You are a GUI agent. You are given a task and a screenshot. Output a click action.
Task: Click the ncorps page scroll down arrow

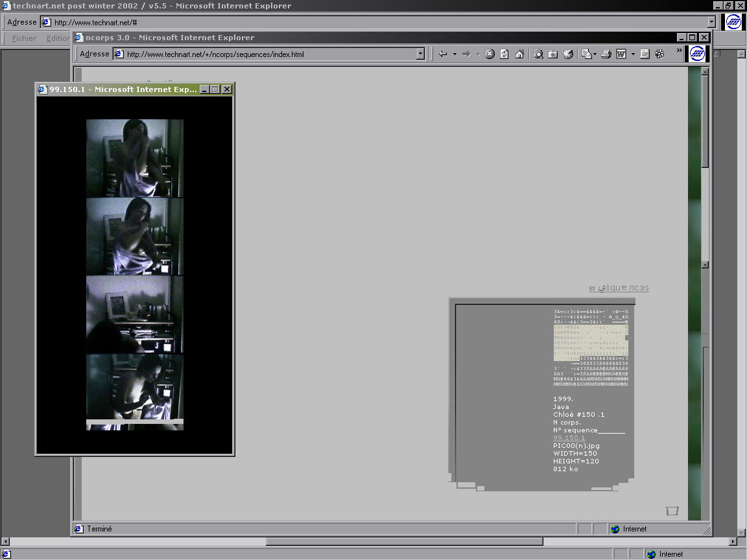point(705,264)
